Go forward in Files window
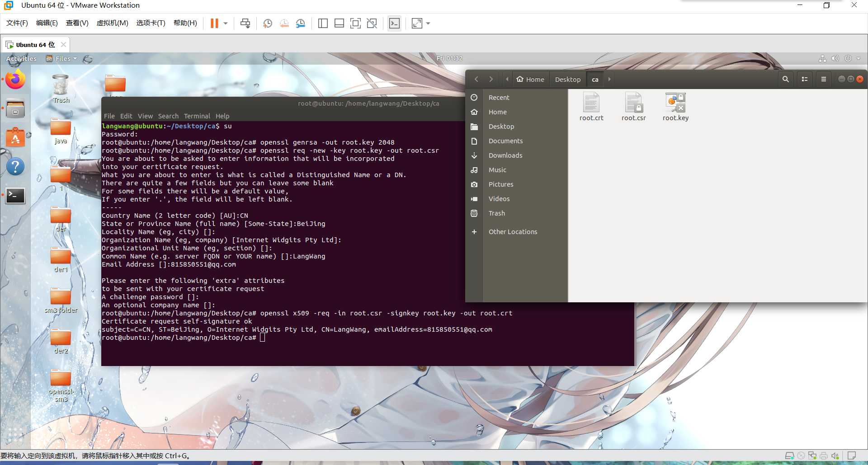 point(491,79)
